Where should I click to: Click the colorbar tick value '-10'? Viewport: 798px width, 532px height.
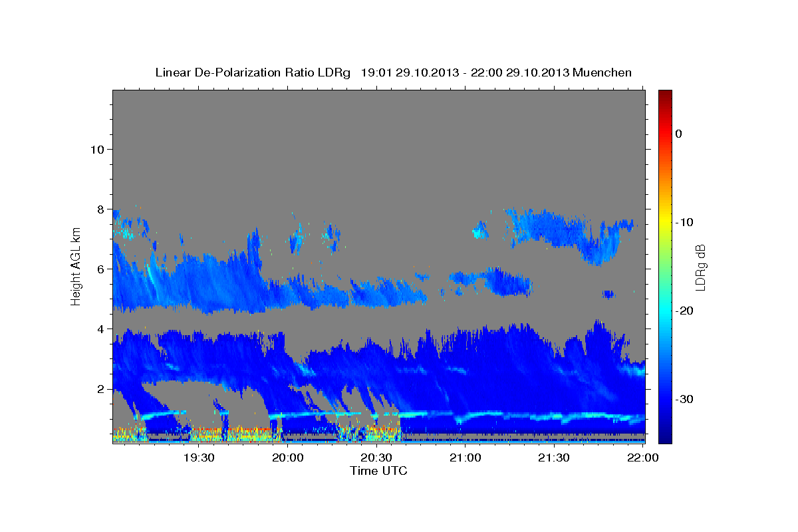[x=684, y=222]
